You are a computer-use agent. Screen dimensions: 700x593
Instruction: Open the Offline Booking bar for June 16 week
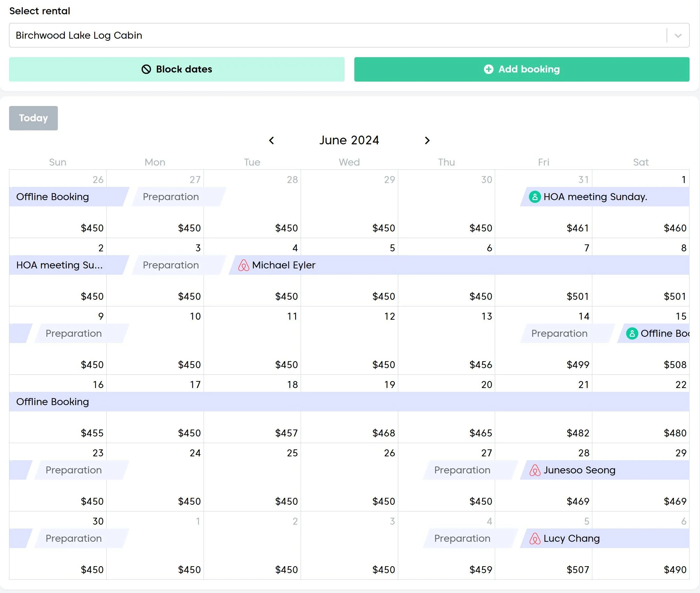pos(348,402)
